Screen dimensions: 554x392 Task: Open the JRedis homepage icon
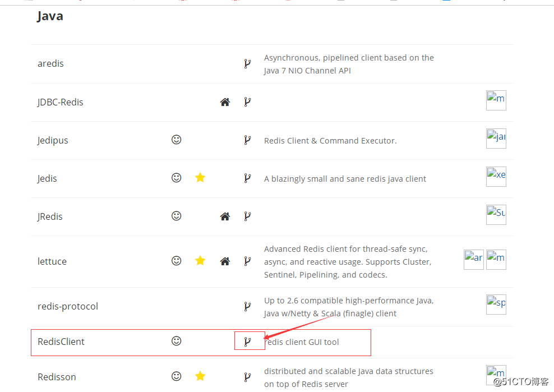pos(225,216)
